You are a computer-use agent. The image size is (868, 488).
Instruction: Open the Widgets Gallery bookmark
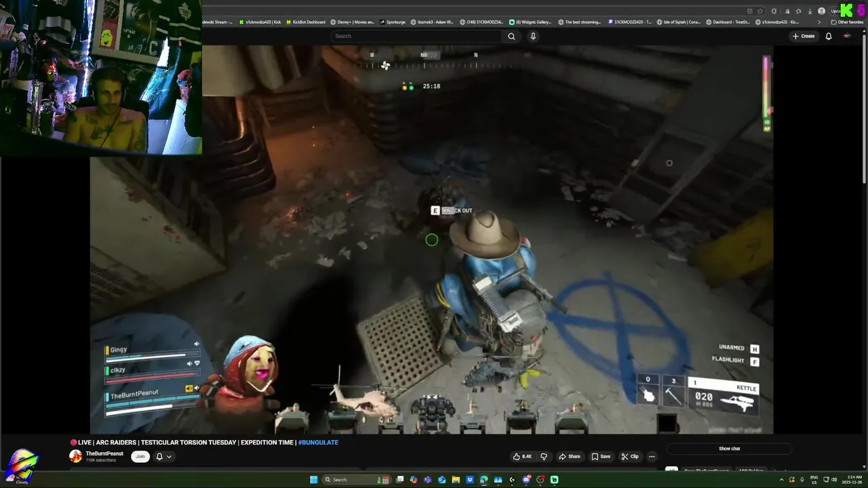tap(530, 22)
